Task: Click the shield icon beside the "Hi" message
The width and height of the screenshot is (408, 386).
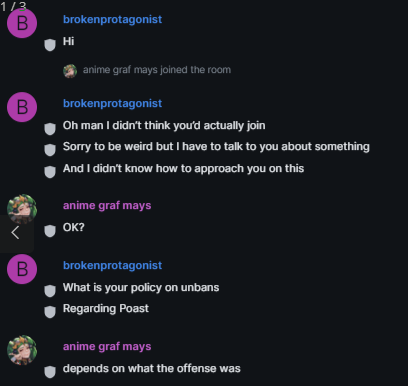Action: click(x=50, y=45)
